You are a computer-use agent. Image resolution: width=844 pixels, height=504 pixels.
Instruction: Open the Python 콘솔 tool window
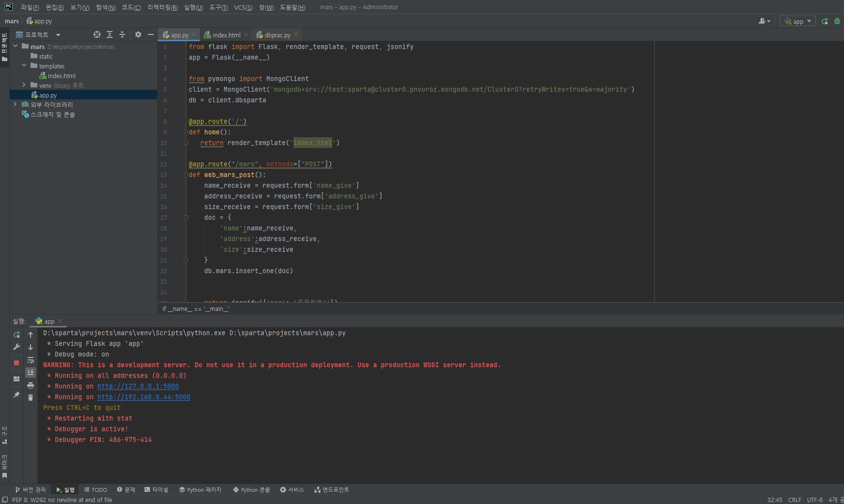[x=251, y=489]
